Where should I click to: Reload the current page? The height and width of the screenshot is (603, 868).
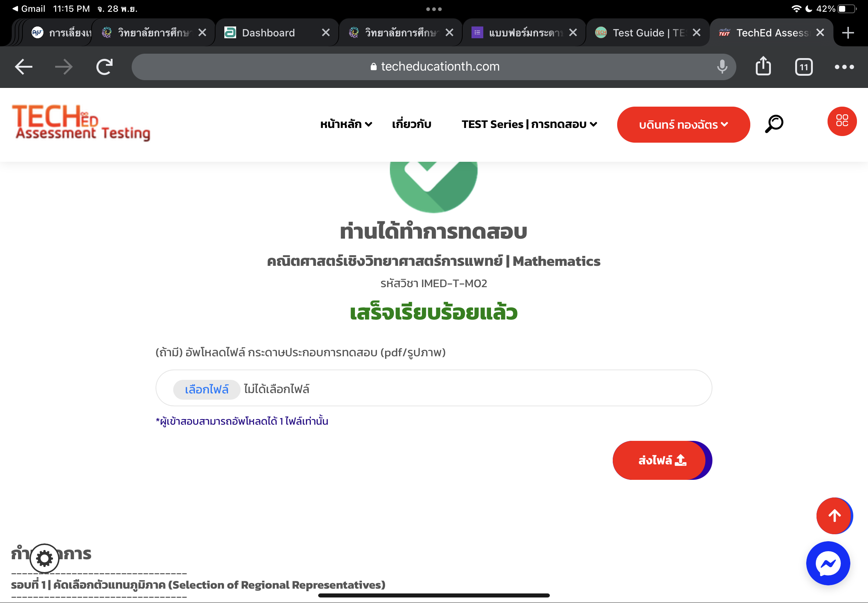pyautogui.click(x=104, y=67)
